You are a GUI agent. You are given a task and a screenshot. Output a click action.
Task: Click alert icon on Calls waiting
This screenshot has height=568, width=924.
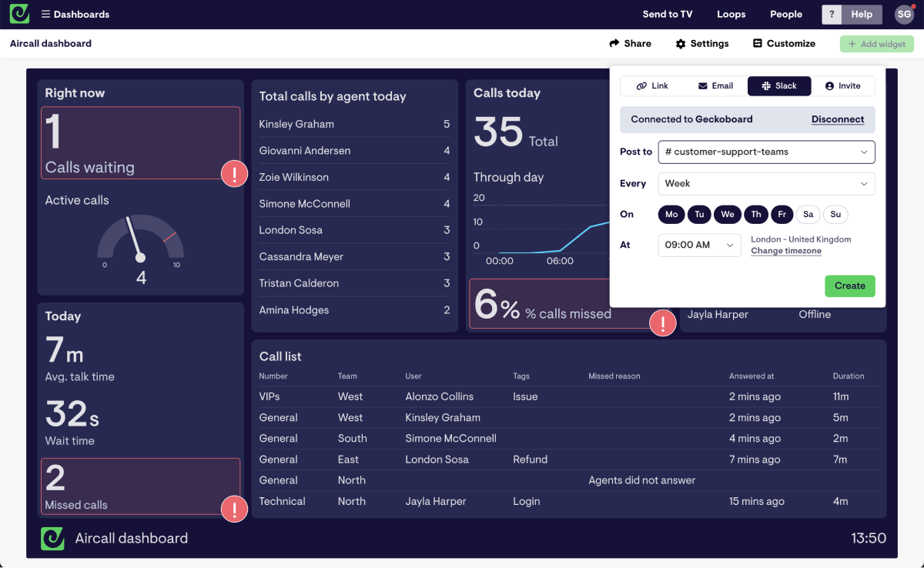[234, 173]
